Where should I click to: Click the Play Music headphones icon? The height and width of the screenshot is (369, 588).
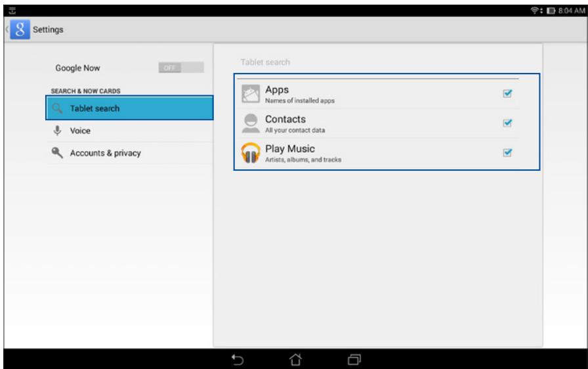pyautogui.click(x=251, y=152)
